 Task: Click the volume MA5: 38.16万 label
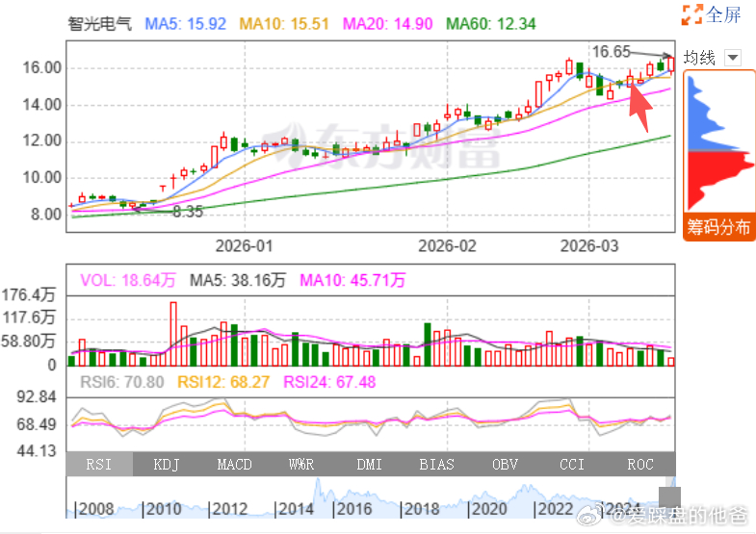pyautogui.click(x=238, y=280)
